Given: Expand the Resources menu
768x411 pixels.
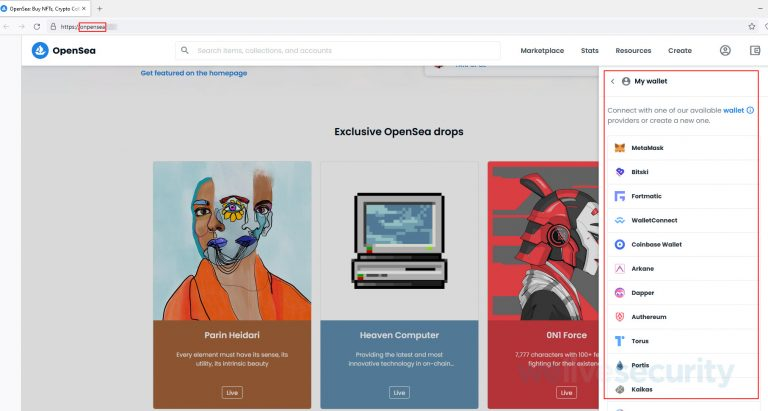Looking at the screenshot, I should 633,50.
